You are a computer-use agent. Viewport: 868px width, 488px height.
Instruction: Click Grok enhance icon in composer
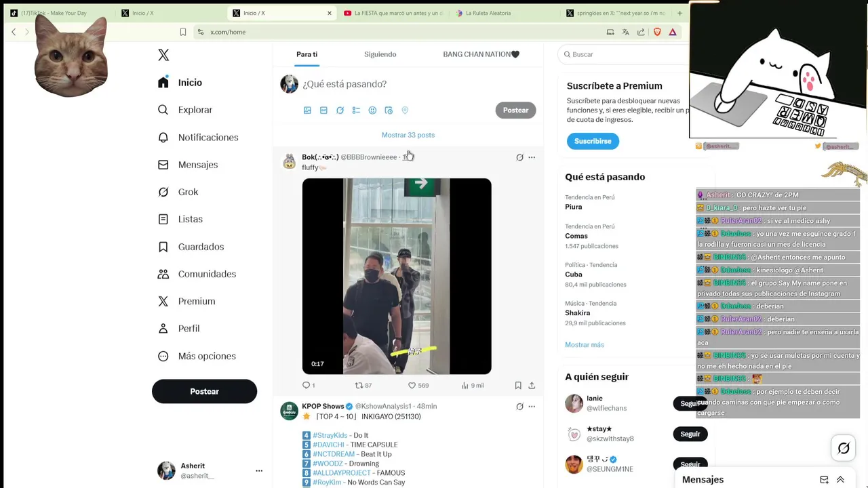[340, 110]
